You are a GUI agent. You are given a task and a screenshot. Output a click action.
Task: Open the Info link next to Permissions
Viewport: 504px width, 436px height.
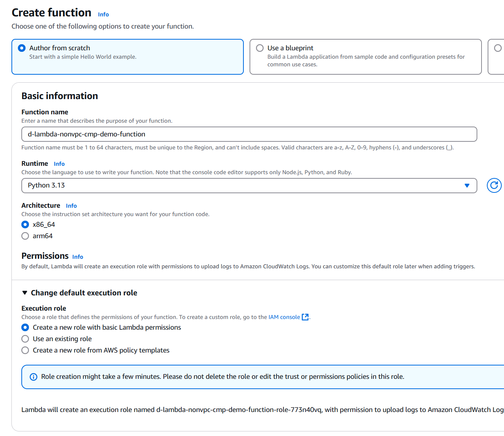pyautogui.click(x=78, y=257)
